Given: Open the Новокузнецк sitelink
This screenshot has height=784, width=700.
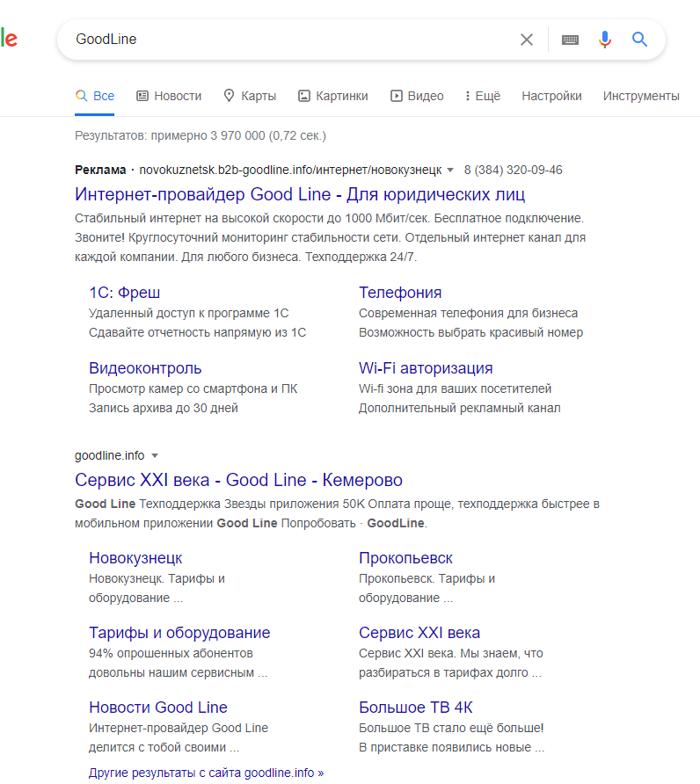Looking at the screenshot, I should (135, 558).
